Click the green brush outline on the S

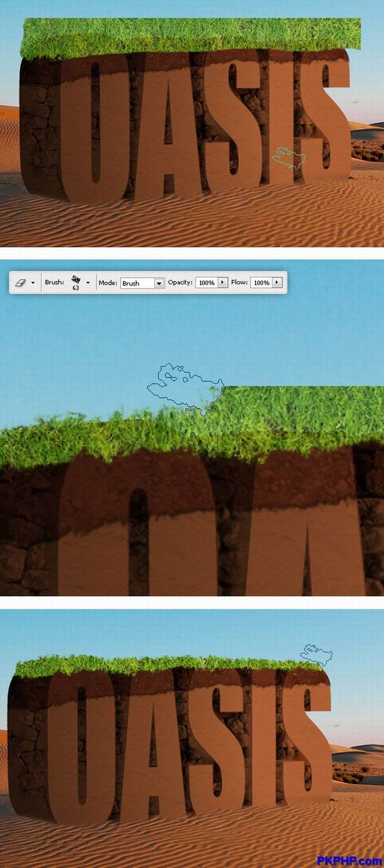pos(290,157)
